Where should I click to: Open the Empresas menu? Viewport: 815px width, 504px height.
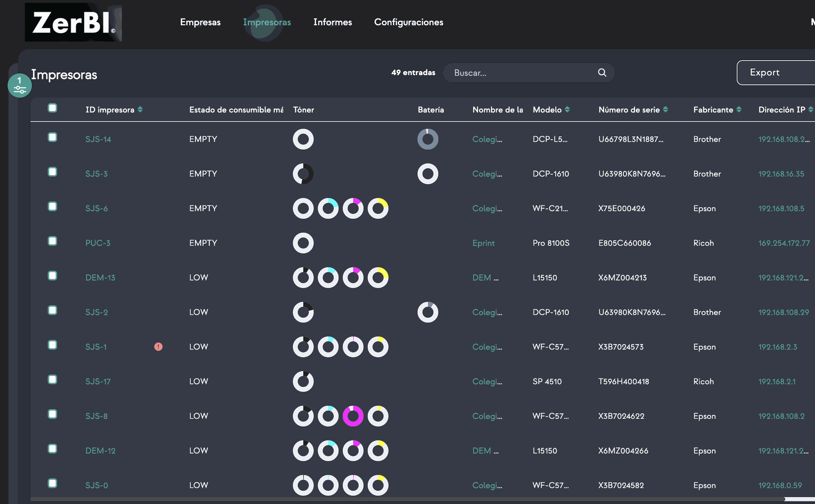tap(200, 22)
